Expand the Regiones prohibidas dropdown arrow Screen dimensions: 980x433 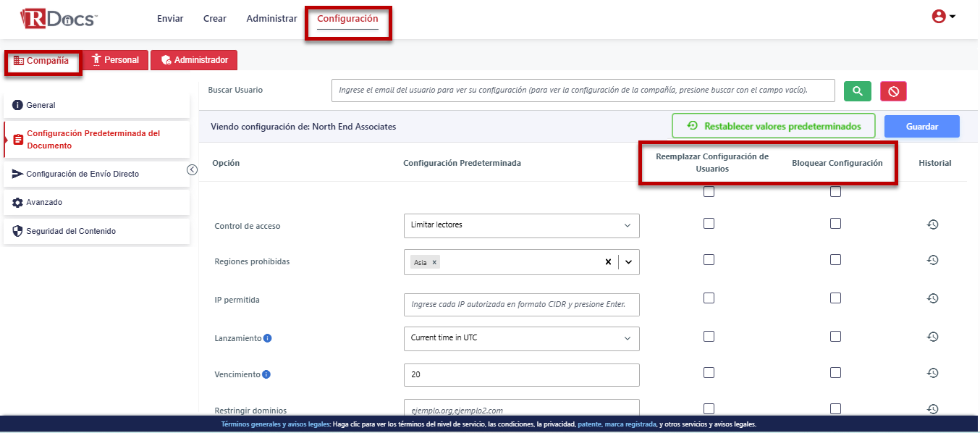click(628, 262)
